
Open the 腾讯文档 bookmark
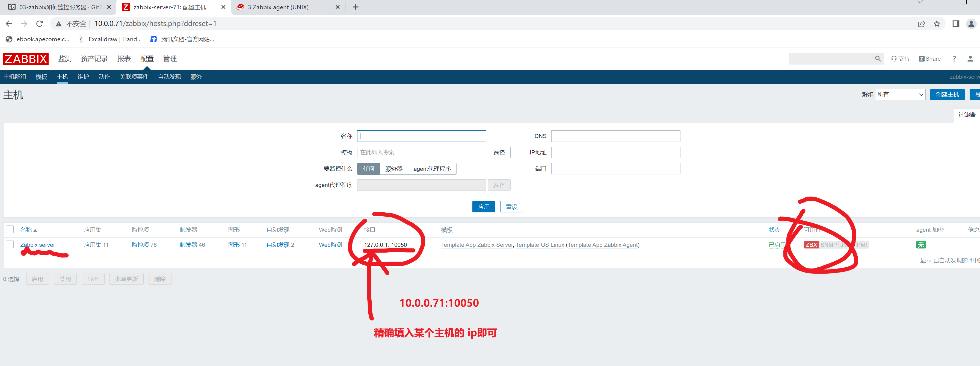(x=182, y=39)
